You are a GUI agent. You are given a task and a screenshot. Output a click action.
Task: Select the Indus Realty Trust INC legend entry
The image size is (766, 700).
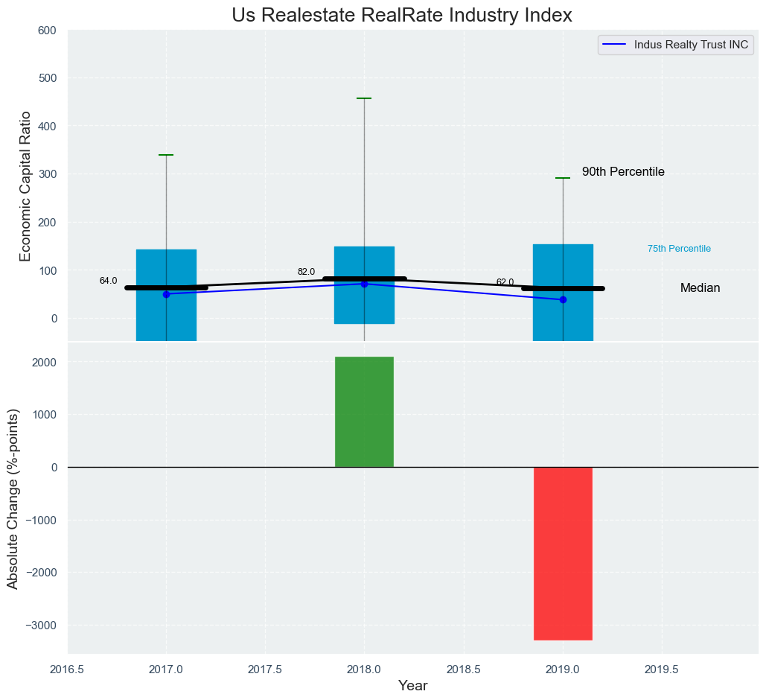(x=676, y=45)
